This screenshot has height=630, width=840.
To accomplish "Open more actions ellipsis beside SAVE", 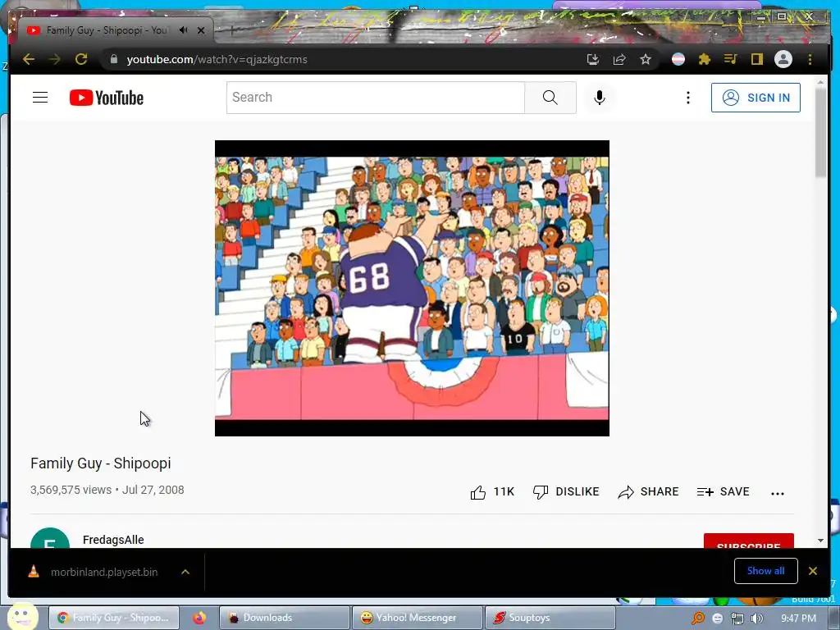I will 778,493.
